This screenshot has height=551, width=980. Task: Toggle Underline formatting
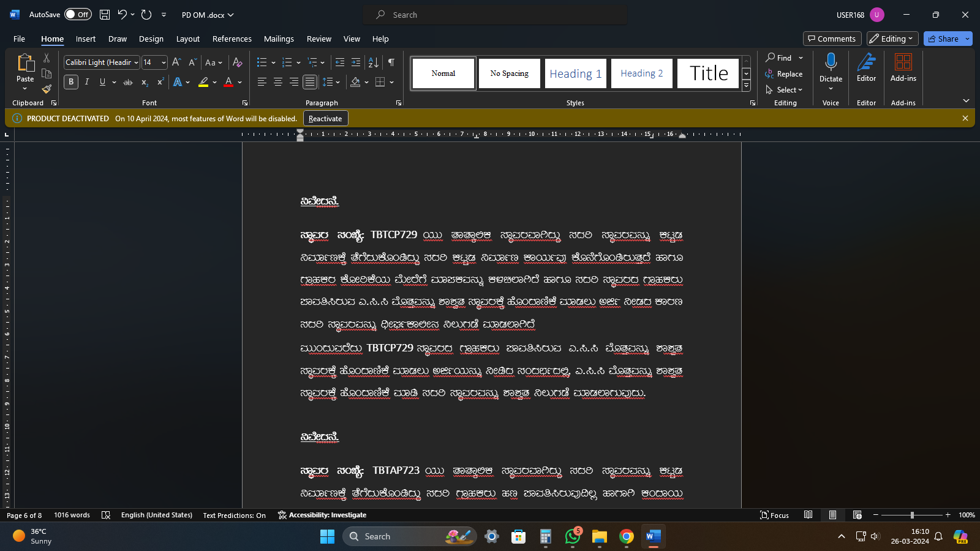pyautogui.click(x=102, y=82)
